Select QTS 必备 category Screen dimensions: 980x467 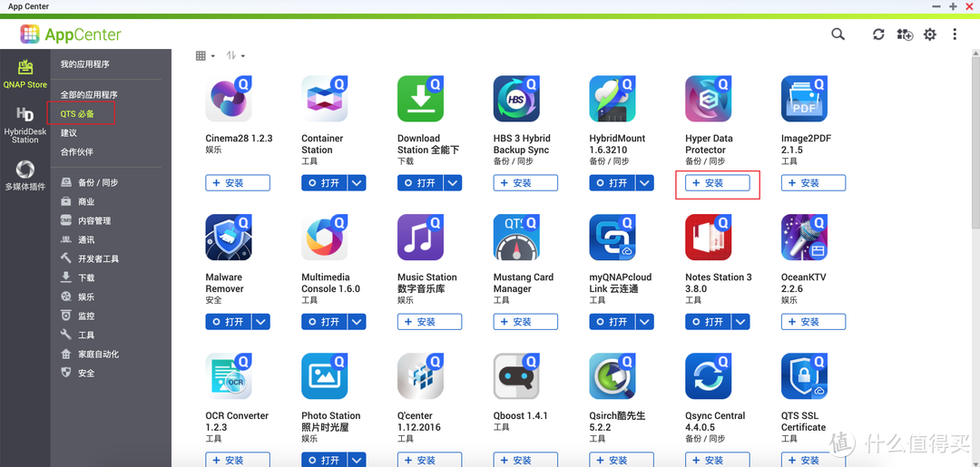tap(77, 113)
